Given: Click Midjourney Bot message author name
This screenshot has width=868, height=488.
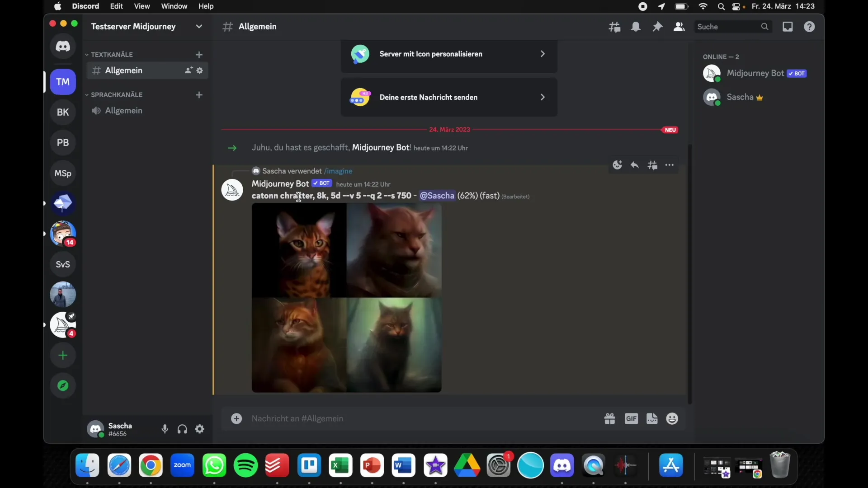Looking at the screenshot, I should pyautogui.click(x=280, y=184).
